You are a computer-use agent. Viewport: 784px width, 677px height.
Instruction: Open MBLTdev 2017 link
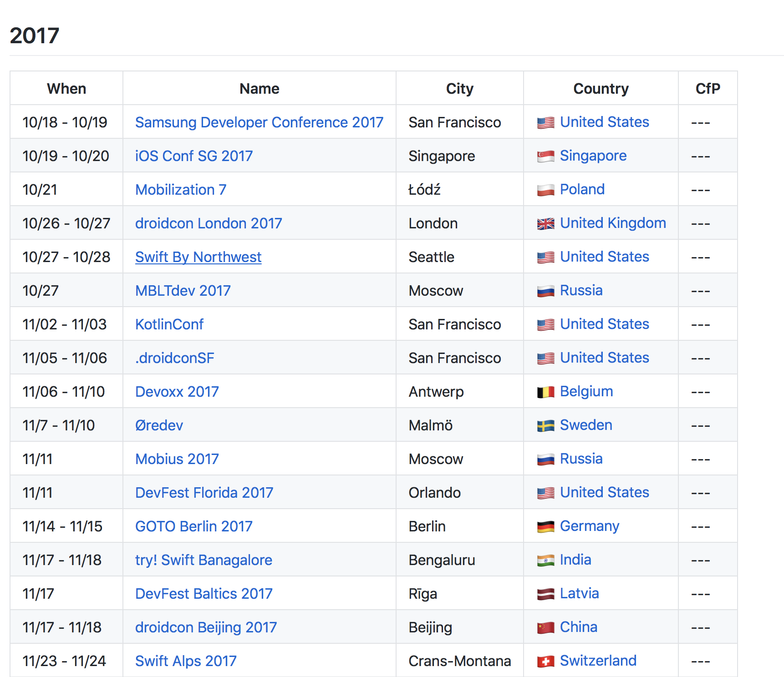[183, 290]
